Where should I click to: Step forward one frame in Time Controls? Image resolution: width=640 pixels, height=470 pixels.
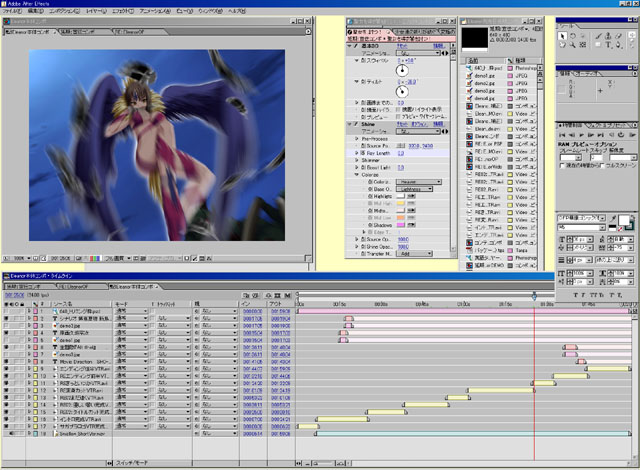point(591,135)
